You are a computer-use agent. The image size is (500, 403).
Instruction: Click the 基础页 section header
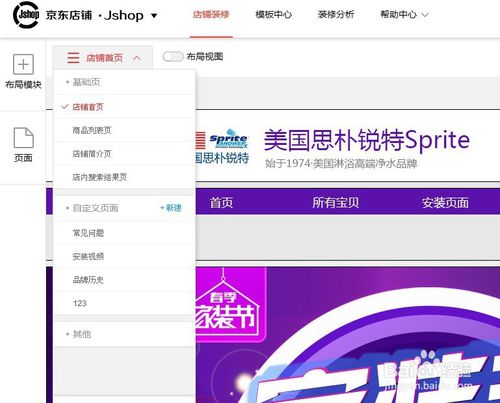(86, 82)
